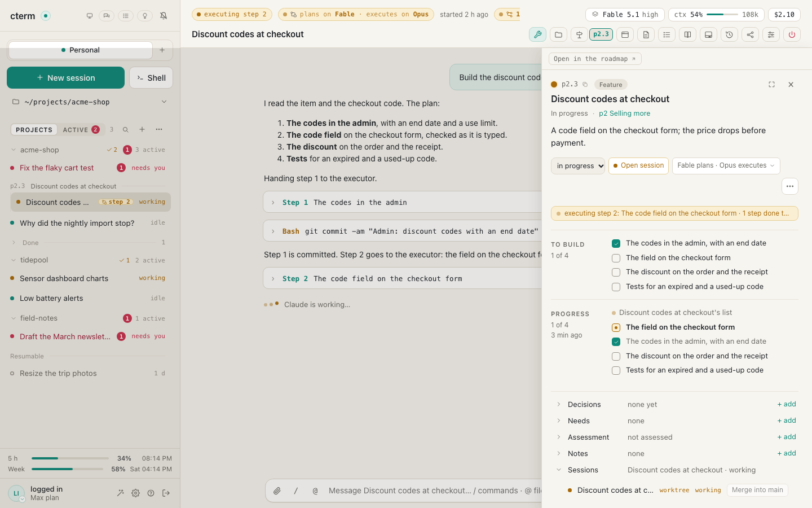Click the log out arrow icon
Image resolution: width=812 pixels, height=508 pixels.
pyautogui.click(x=166, y=493)
